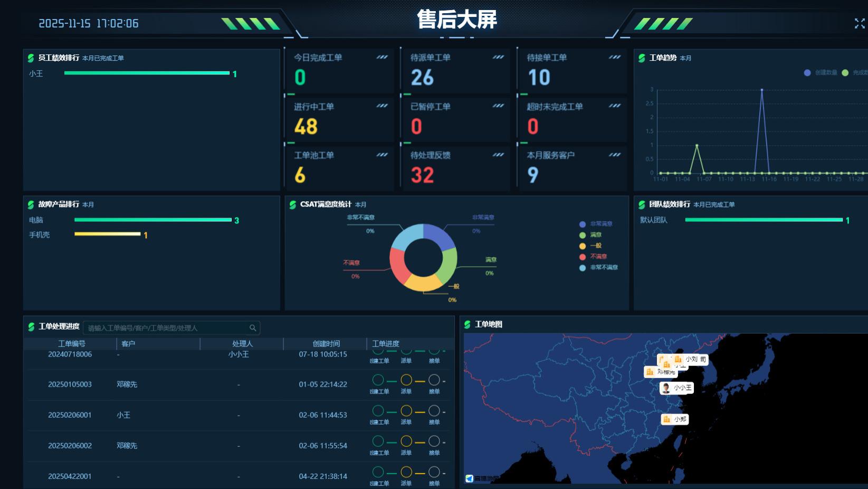Click the green S logo on CSAT满意度统计 header
868x489 pixels.
[x=292, y=204]
